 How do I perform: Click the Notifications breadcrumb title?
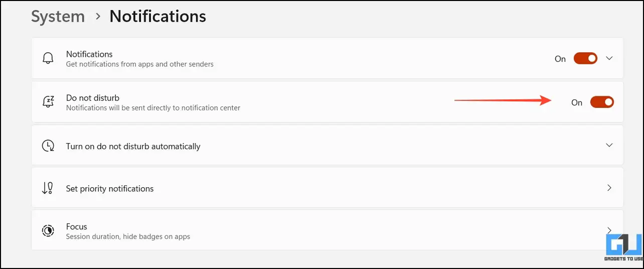tap(157, 16)
